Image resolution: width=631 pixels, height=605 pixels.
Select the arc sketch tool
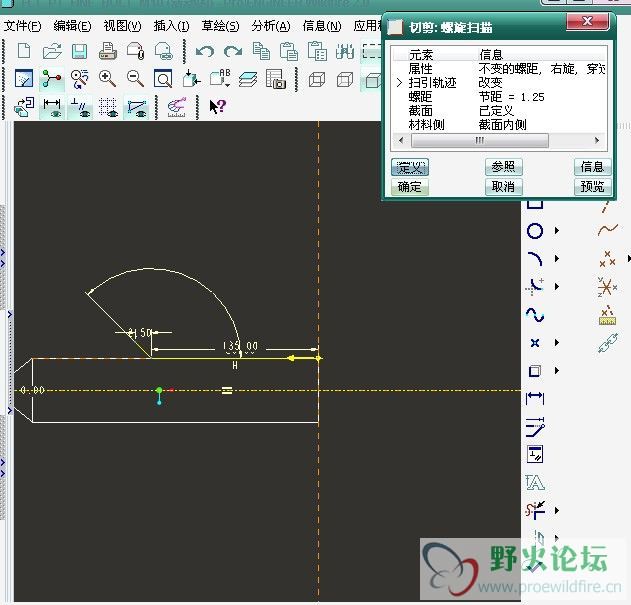(x=535, y=258)
